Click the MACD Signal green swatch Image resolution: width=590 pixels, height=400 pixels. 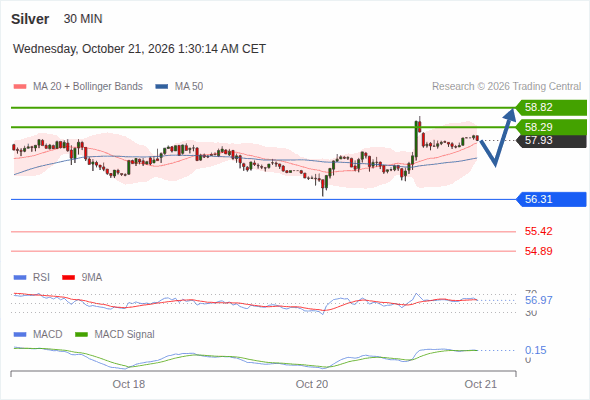[82, 335]
